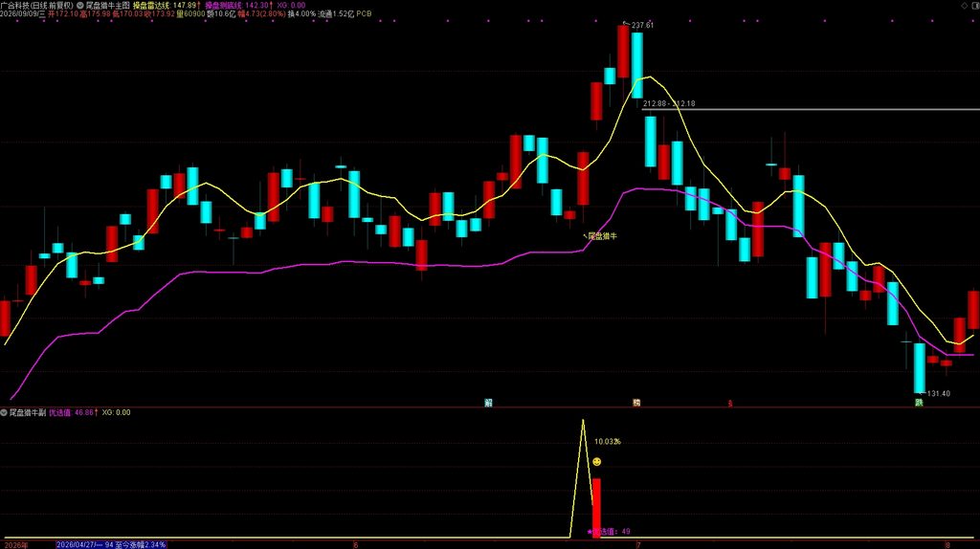Click the 237.61 high price marker
This screenshot has height=549, width=980.
pos(638,25)
